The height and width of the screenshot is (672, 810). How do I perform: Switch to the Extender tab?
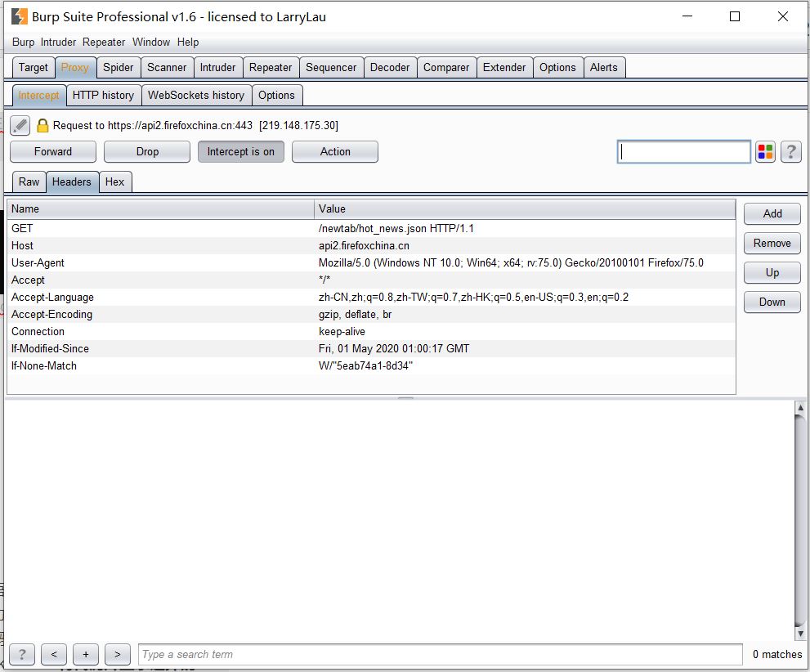pyautogui.click(x=504, y=68)
